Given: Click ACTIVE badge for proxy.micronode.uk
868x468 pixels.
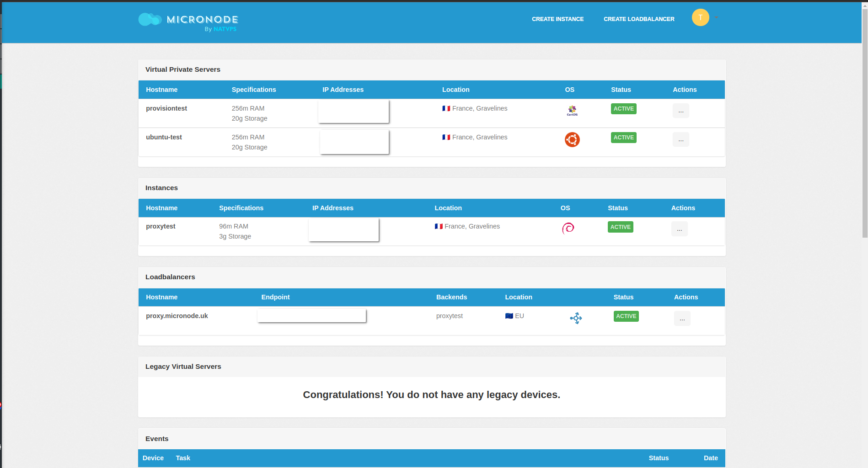Looking at the screenshot, I should click(626, 316).
